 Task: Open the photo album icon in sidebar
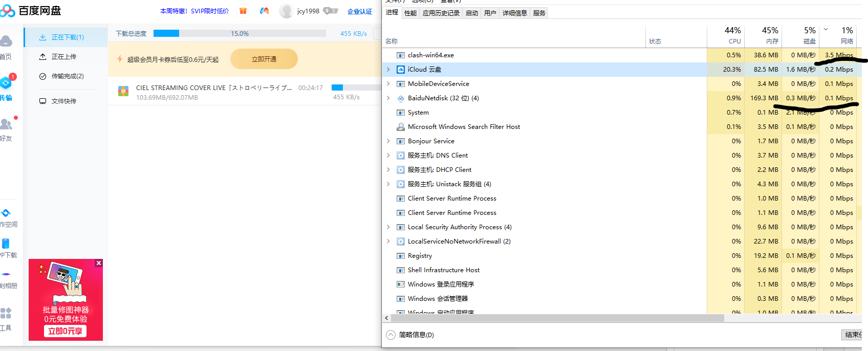pyautogui.click(x=6, y=274)
